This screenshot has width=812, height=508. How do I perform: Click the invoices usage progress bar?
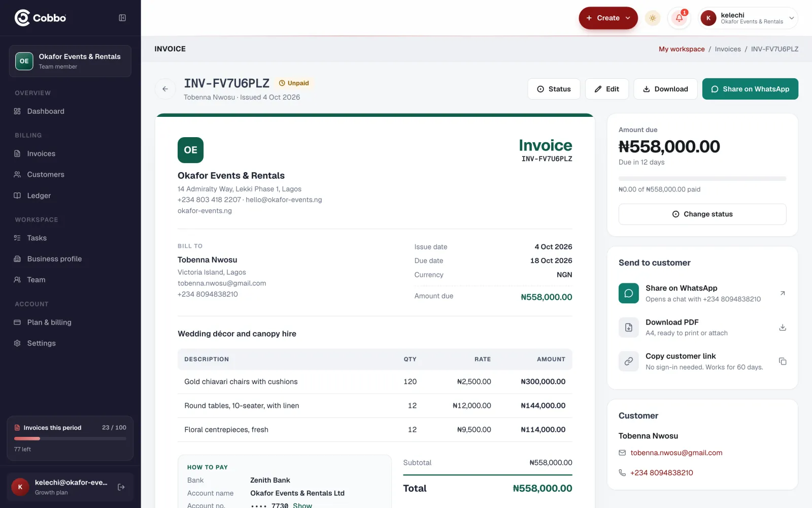tap(70, 438)
